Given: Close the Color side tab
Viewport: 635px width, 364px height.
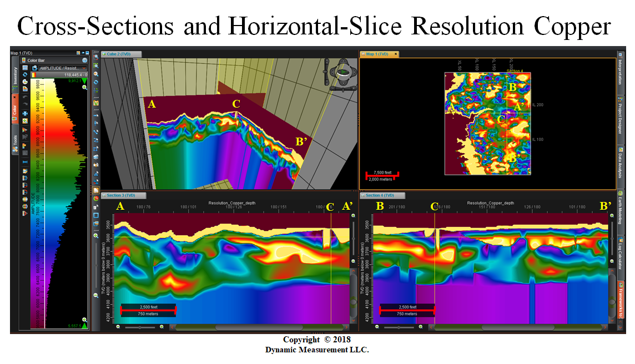Looking at the screenshot, I should 15,98.
